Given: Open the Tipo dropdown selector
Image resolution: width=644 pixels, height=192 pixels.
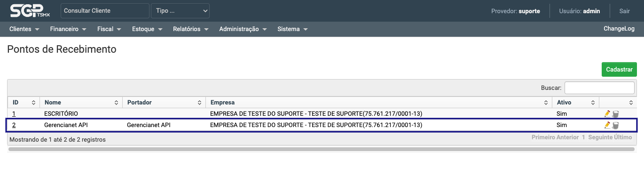Looking at the screenshot, I should click(x=180, y=10).
